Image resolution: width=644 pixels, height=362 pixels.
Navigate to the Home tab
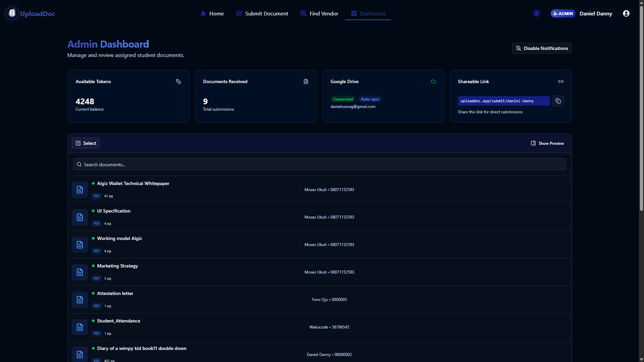click(x=212, y=13)
